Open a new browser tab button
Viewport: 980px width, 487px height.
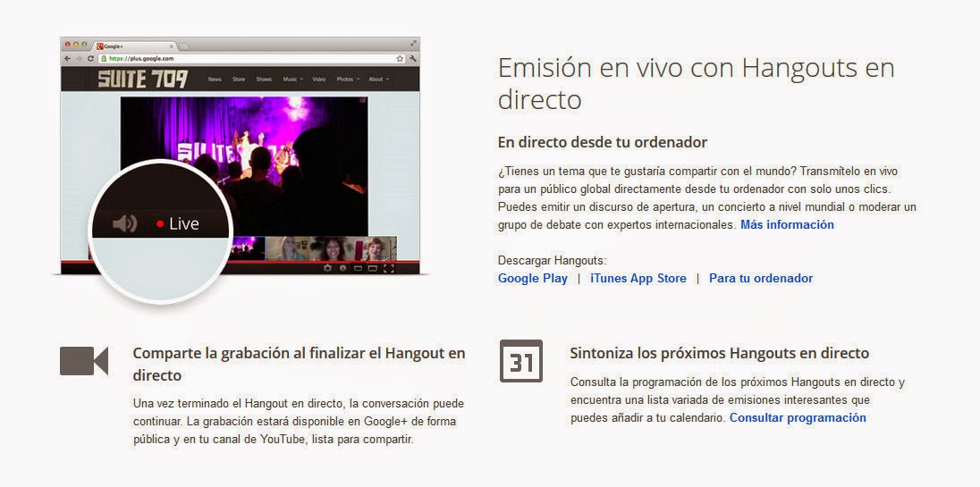pos(184,46)
